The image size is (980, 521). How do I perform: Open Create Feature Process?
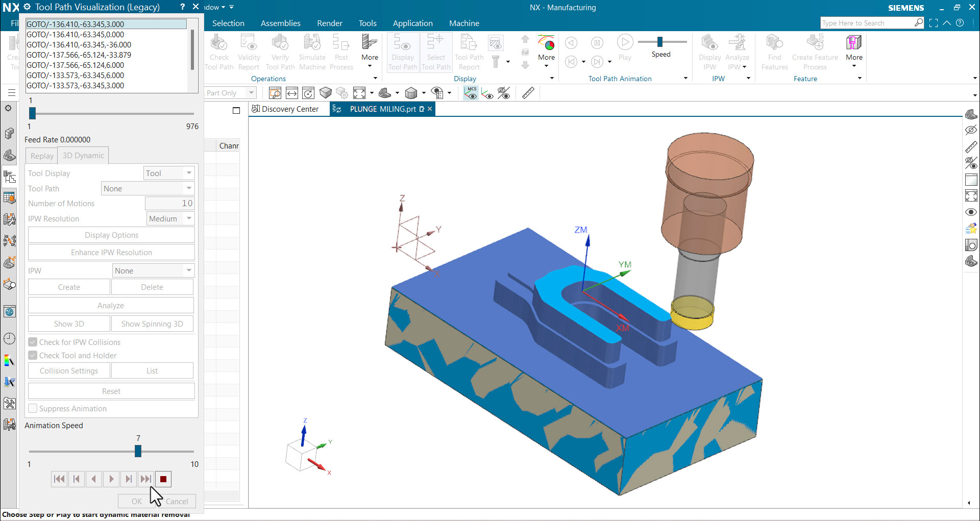tap(815, 51)
